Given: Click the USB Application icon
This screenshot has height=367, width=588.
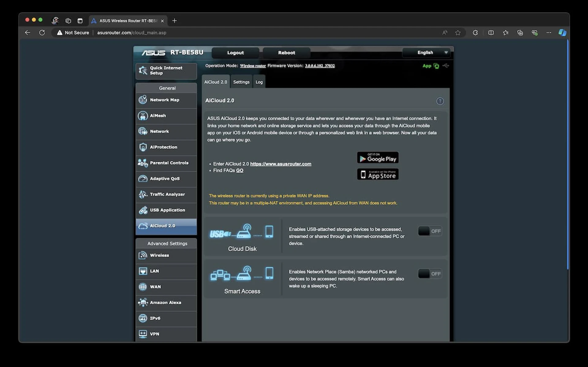Looking at the screenshot, I should (x=143, y=210).
